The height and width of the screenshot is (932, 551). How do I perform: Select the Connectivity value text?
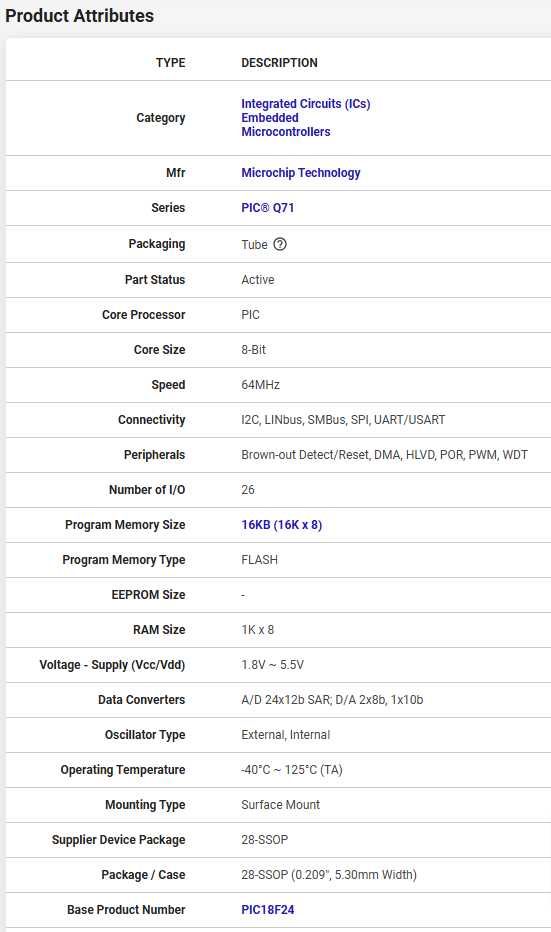point(343,420)
